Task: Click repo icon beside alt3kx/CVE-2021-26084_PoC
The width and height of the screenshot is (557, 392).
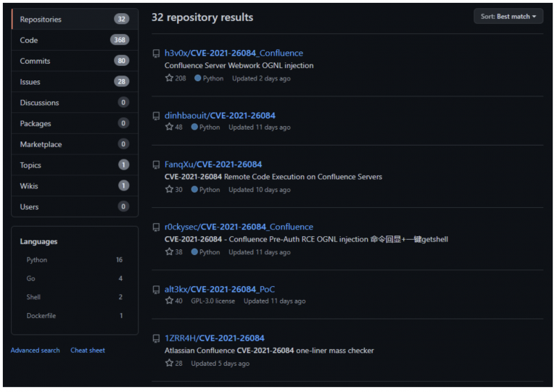Action: (156, 290)
